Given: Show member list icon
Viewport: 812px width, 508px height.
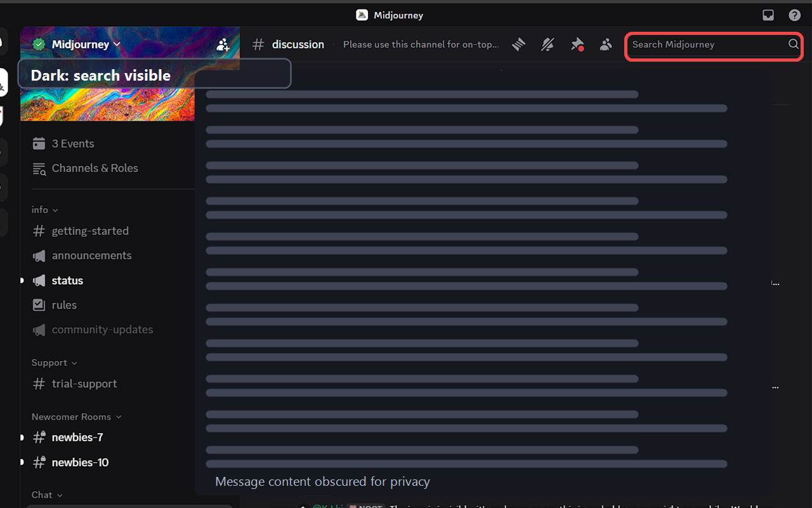Looking at the screenshot, I should click(x=606, y=44).
